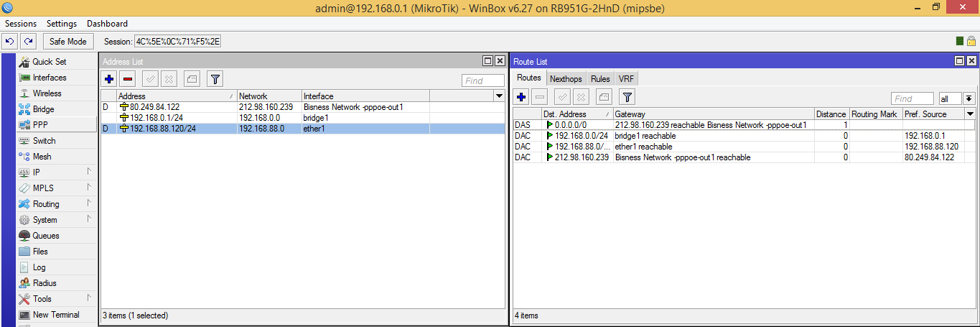Screen dimensions: 980x327
Task: Click the Redo arrow icon
Action: point(28,41)
